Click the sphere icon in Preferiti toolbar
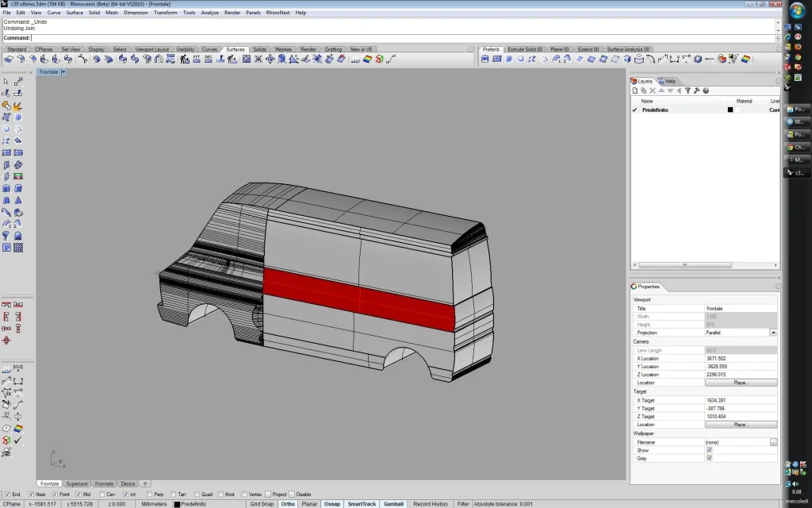The height and width of the screenshot is (508, 812). [521, 59]
